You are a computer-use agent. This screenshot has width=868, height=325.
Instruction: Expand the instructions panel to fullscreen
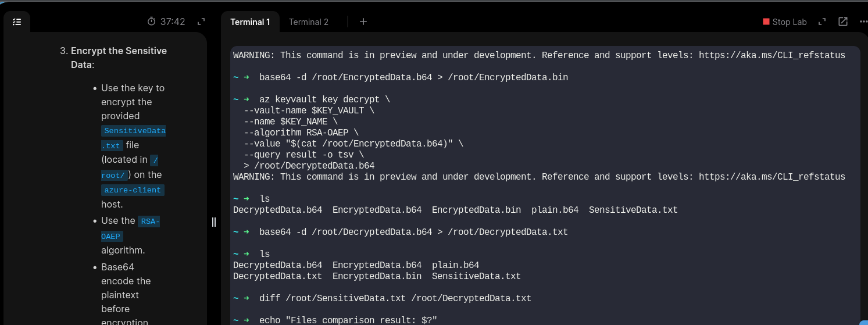click(201, 22)
